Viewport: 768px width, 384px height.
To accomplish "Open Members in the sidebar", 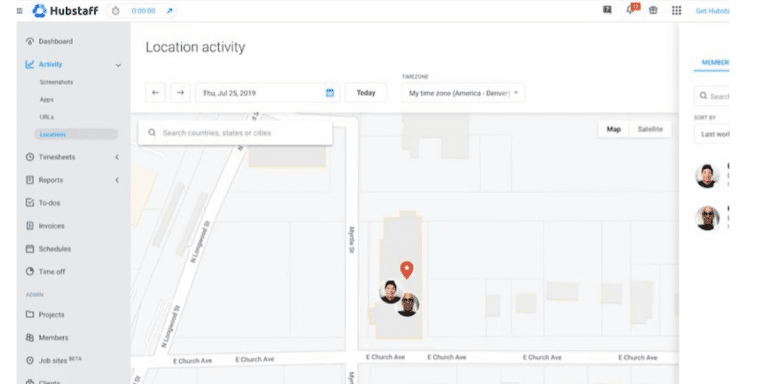I will point(53,338).
